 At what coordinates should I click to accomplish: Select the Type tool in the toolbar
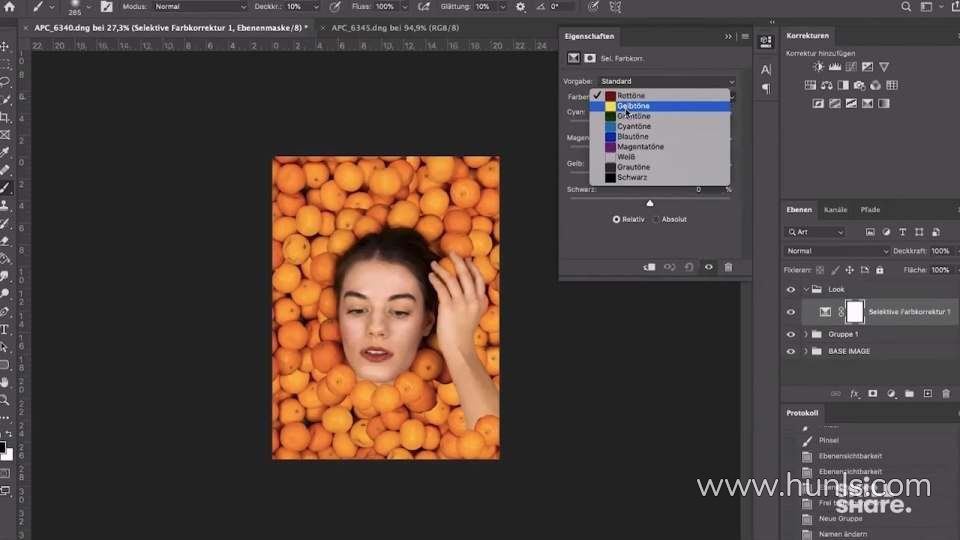point(5,329)
